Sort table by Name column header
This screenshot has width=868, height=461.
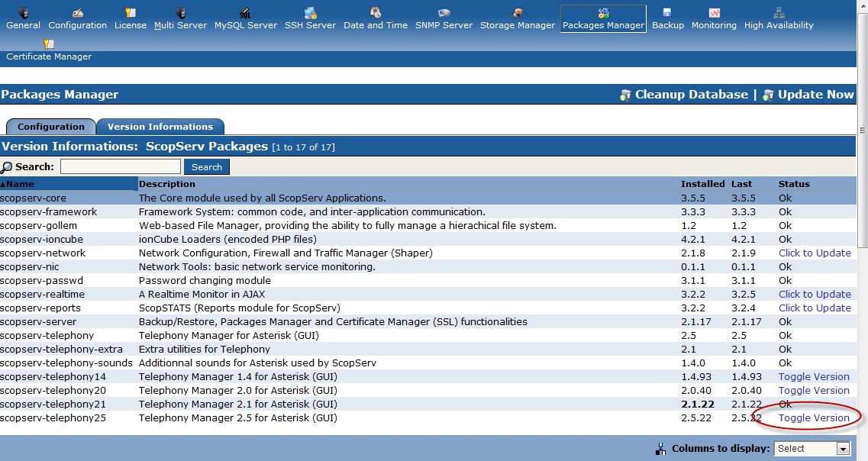20,184
